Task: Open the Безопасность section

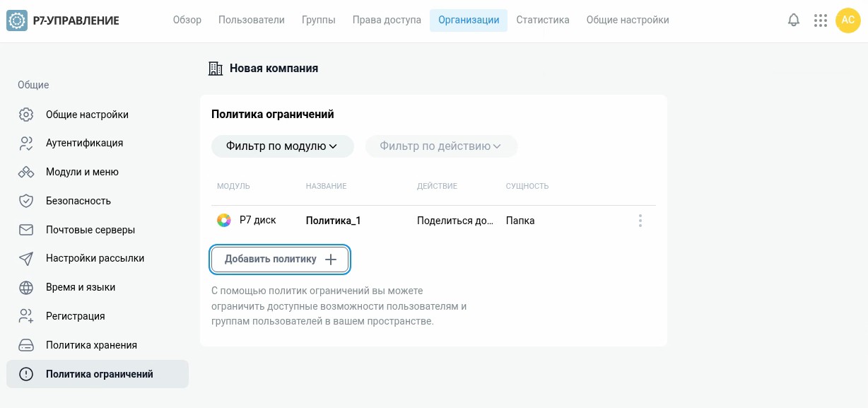Action: point(98,201)
